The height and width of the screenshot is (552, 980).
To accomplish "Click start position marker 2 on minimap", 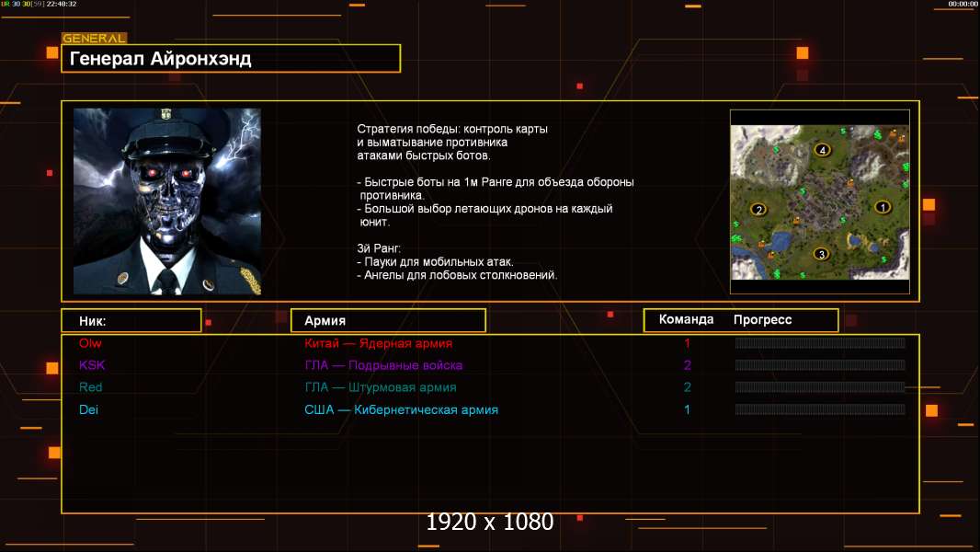I will pyautogui.click(x=758, y=210).
